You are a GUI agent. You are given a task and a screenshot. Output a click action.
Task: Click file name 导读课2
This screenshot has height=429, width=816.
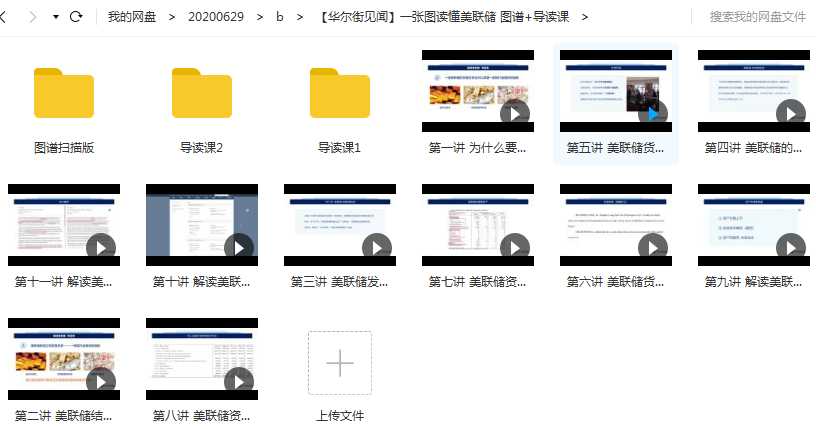pyautogui.click(x=201, y=148)
